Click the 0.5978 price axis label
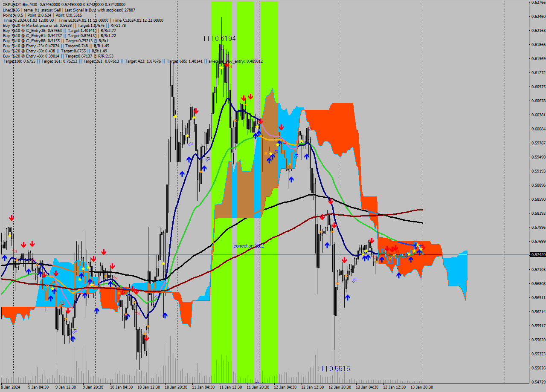 click(538, 143)
